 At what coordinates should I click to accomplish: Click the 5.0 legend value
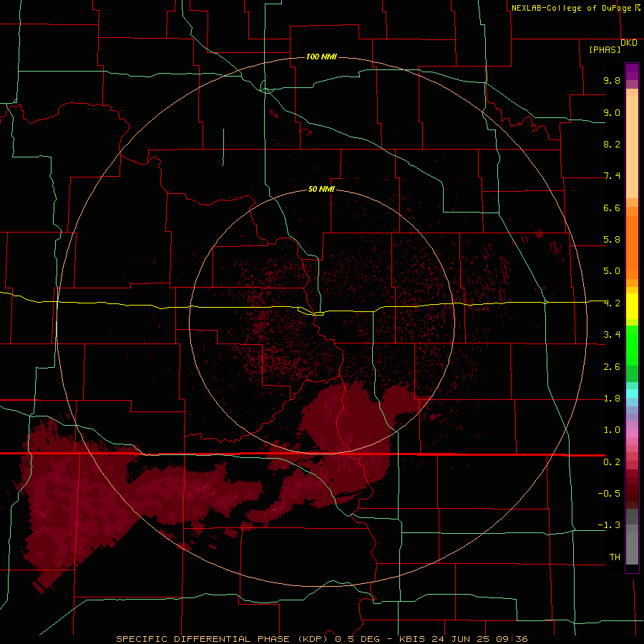click(x=612, y=271)
